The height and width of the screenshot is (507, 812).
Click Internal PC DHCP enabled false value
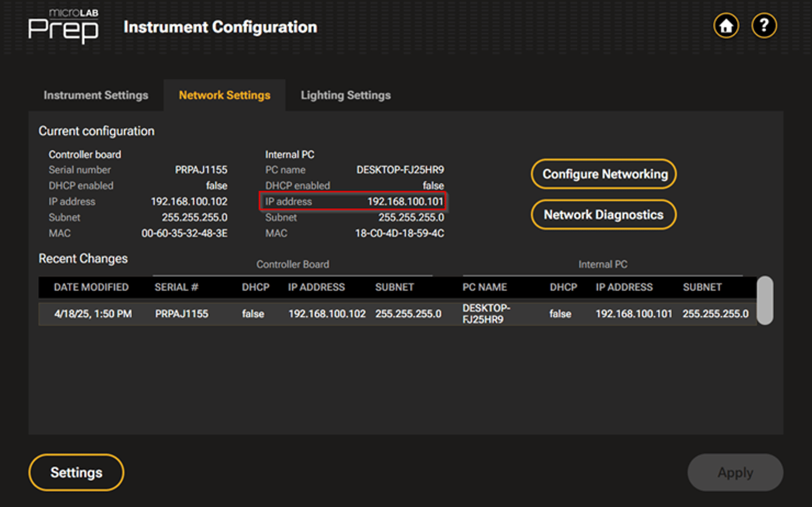point(433,186)
